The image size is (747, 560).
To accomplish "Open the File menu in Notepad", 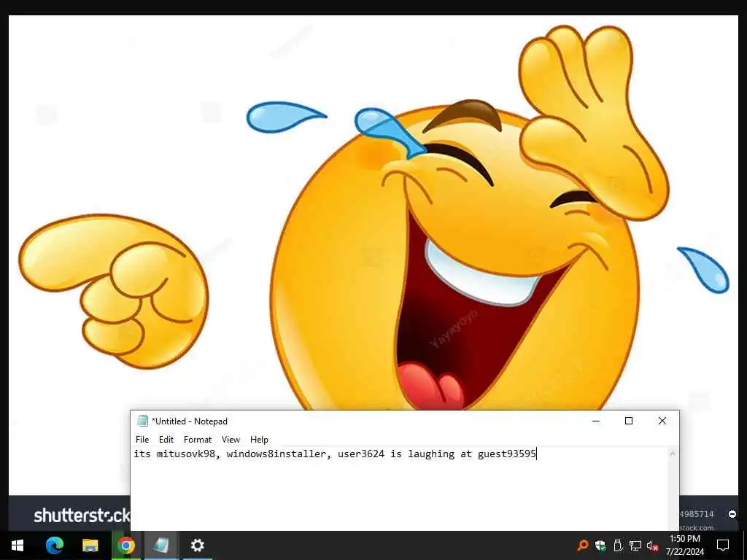I will [142, 439].
